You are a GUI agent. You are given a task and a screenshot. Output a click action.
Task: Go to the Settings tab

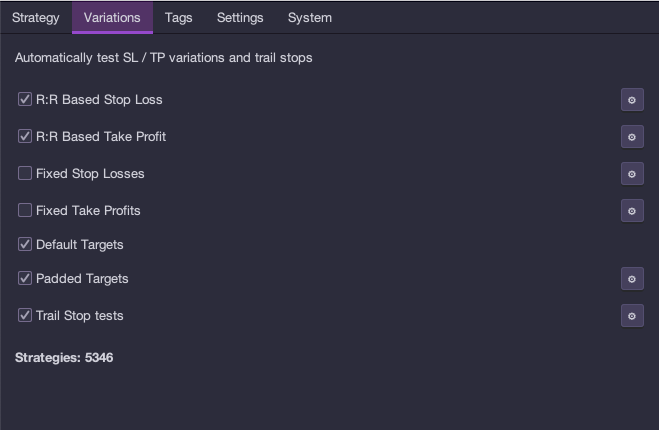pyautogui.click(x=240, y=18)
